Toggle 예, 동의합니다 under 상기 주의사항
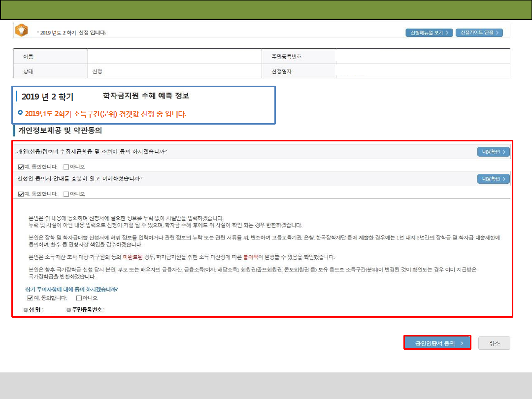This screenshot has height=399, width=532. pos(30,298)
